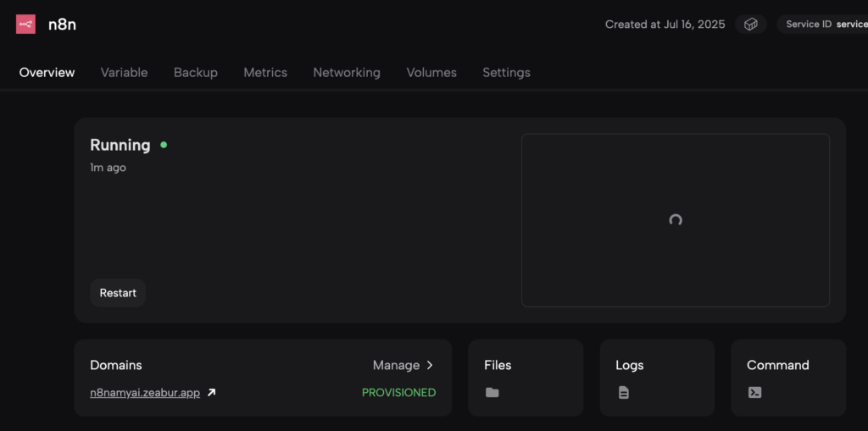
Task: Click the loading spinner in the preview panel
Action: point(675,220)
